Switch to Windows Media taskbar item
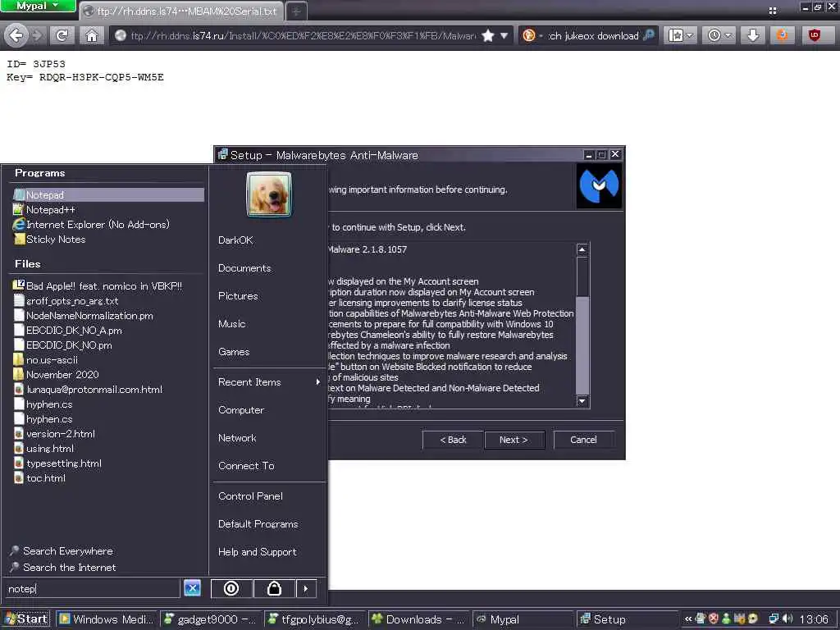 (x=107, y=619)
